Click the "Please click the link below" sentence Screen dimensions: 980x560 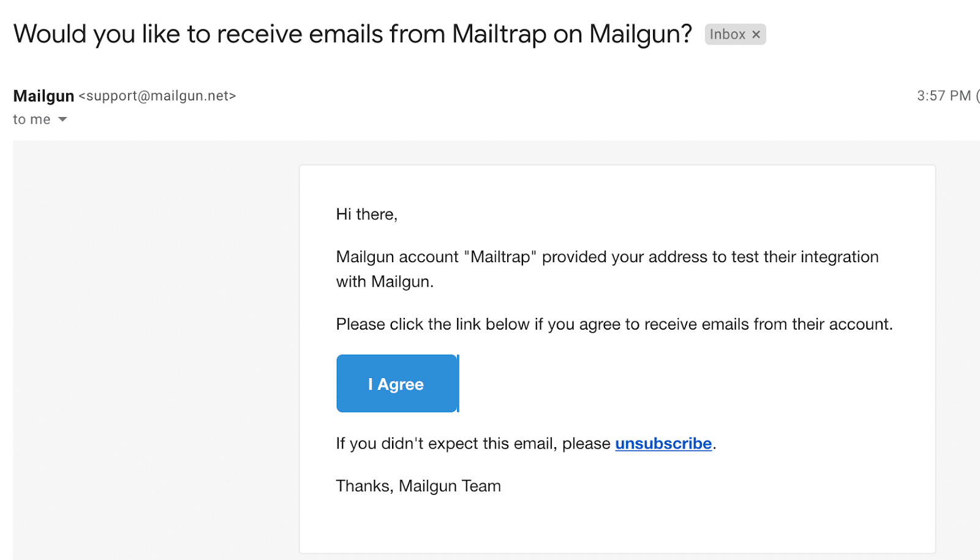point(614,324)
